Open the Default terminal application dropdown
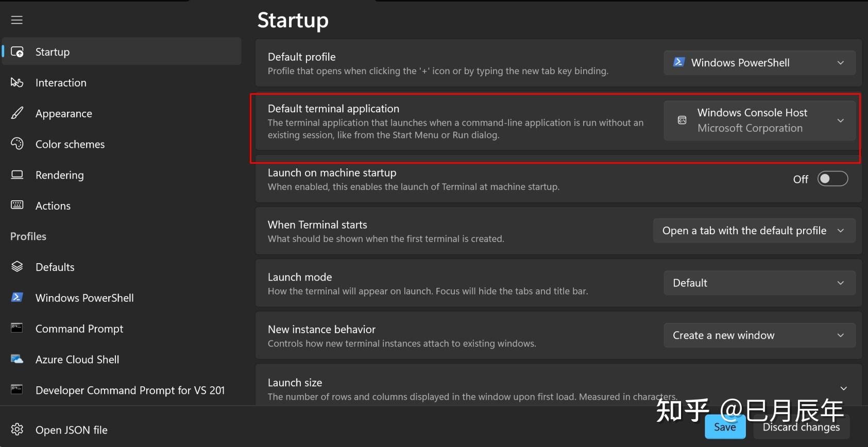Screen dimensions: 868x447 (x=759, y=121)
